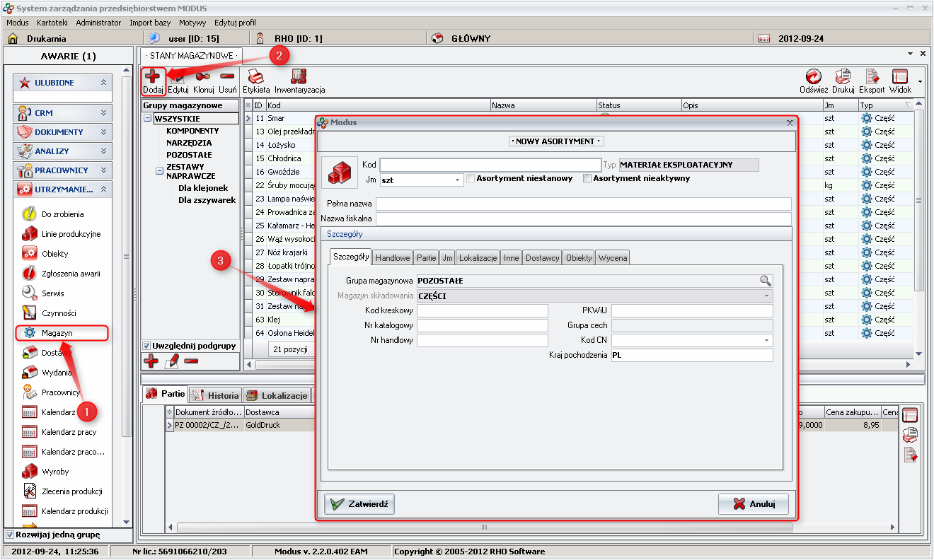Screen dimensions: 934x560
Task: Open the Kod CN dropdown
Action: [x=766, y=340]
